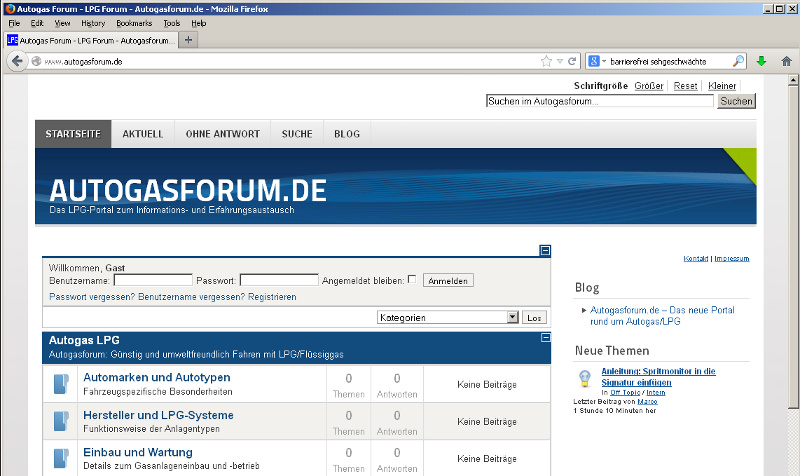Click the Passwort vergessen? link
Screen dimensions: 800x476
(x=92, y=297)
